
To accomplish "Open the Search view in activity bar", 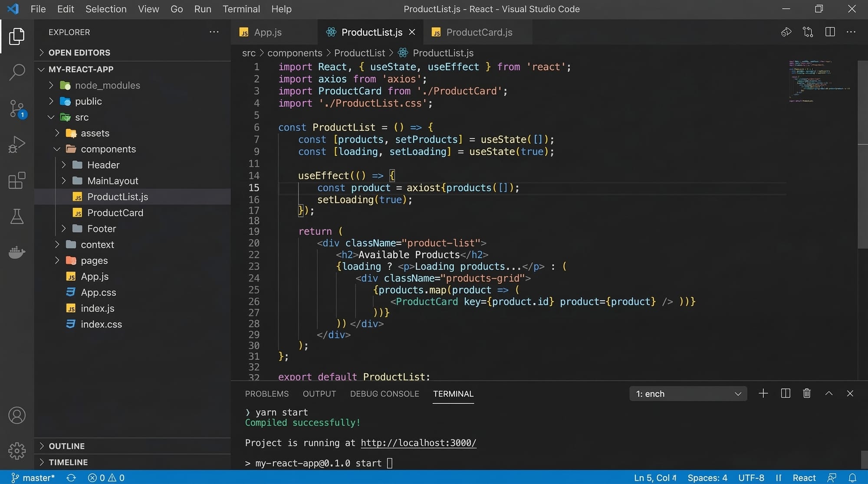I will 17,72.
